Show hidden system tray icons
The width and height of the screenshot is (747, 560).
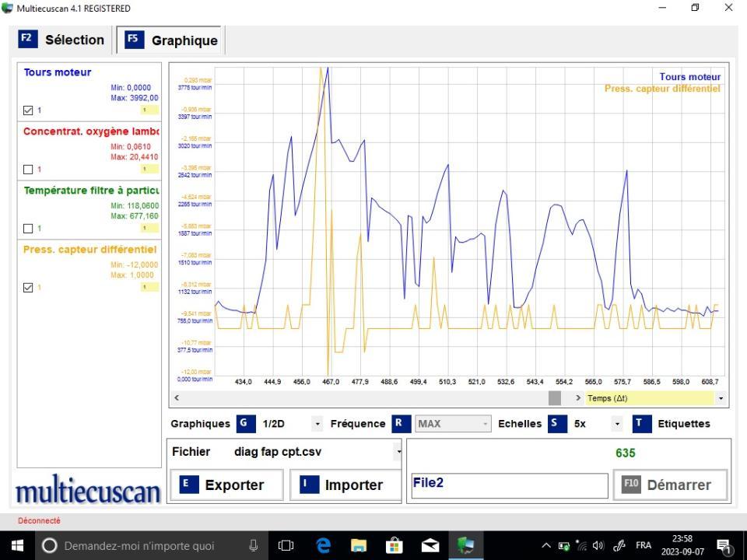[546, 546]
